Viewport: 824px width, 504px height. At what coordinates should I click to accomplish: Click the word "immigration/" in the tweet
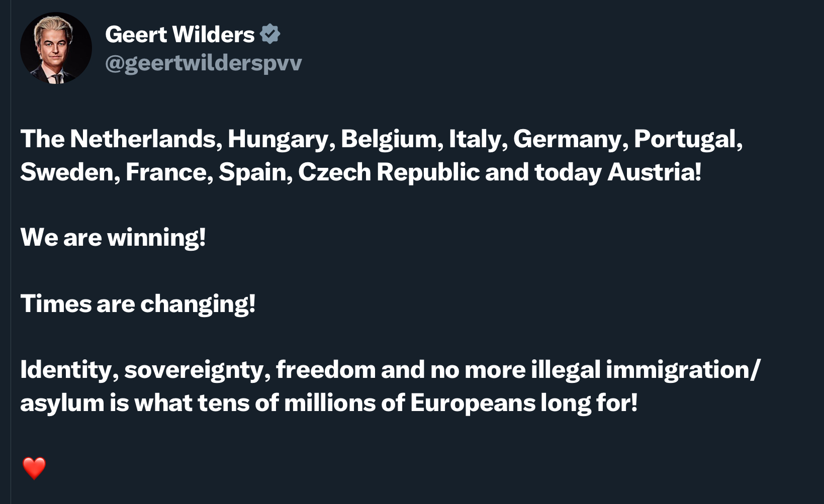tap(683, 371)
